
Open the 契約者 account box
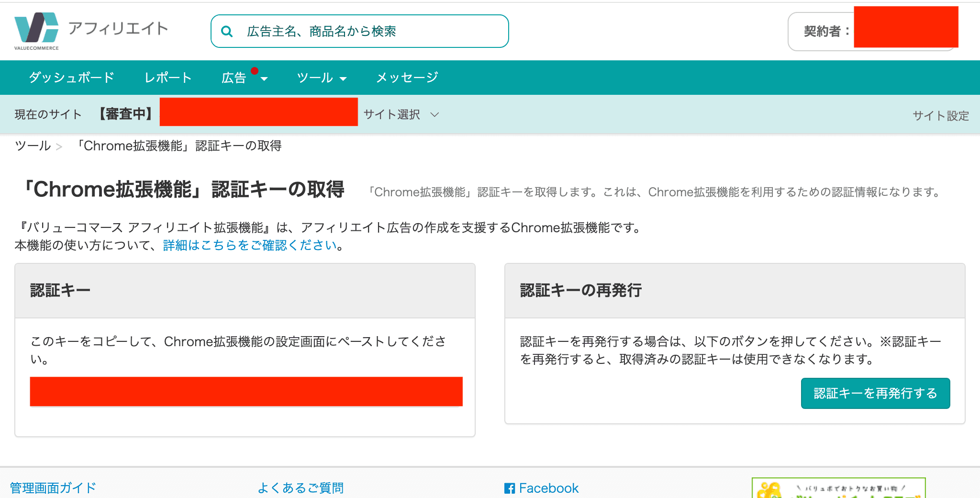(872, 31)
